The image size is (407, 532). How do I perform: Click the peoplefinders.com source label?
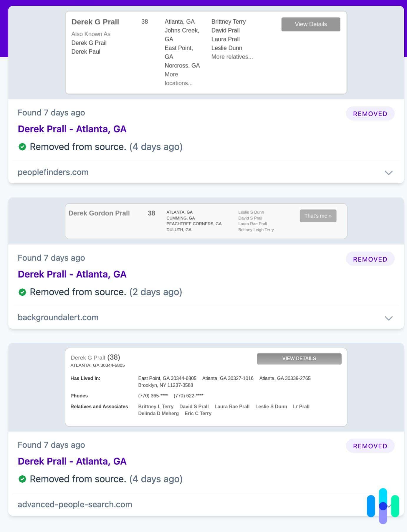[x=53, y=172]
